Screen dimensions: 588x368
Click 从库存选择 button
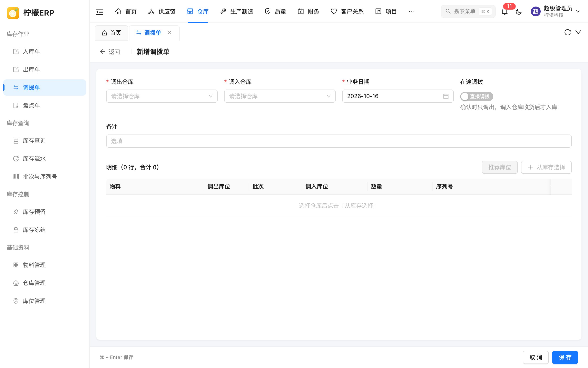pos(546,167)
